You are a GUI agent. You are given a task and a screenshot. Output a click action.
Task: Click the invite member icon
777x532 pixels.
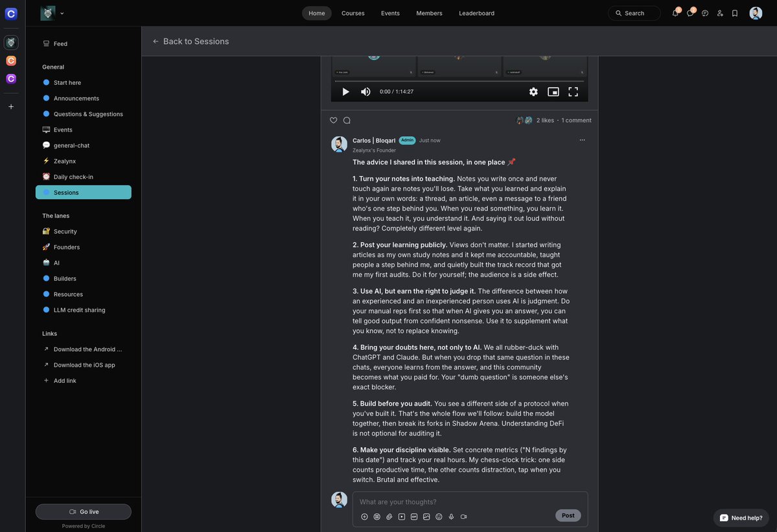pos(719,14)
